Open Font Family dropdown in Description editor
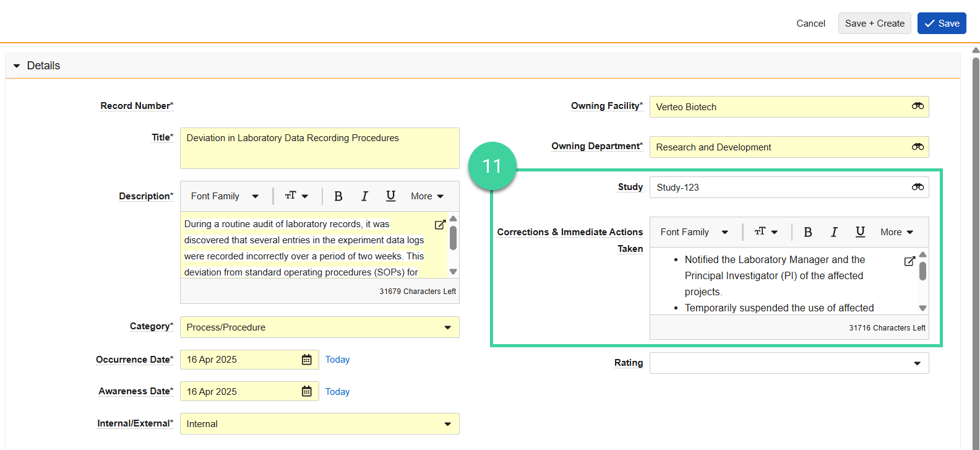 [x=225, y=196]
